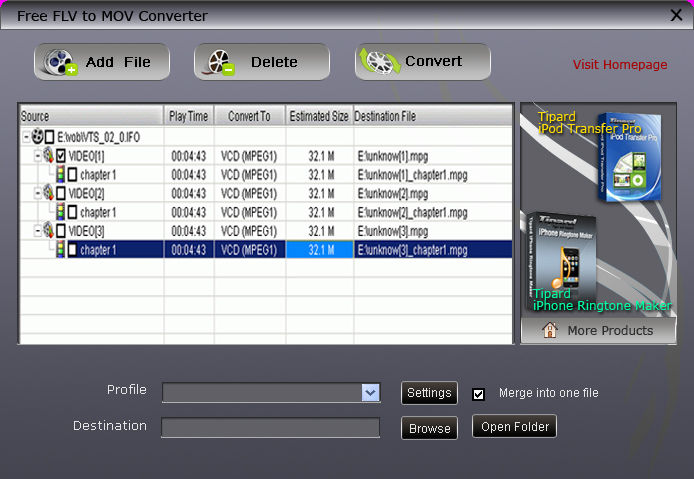The height and width of the screenshot is (479, 694).
Task: Click the Destination path input field
Action: click(270, 428)
